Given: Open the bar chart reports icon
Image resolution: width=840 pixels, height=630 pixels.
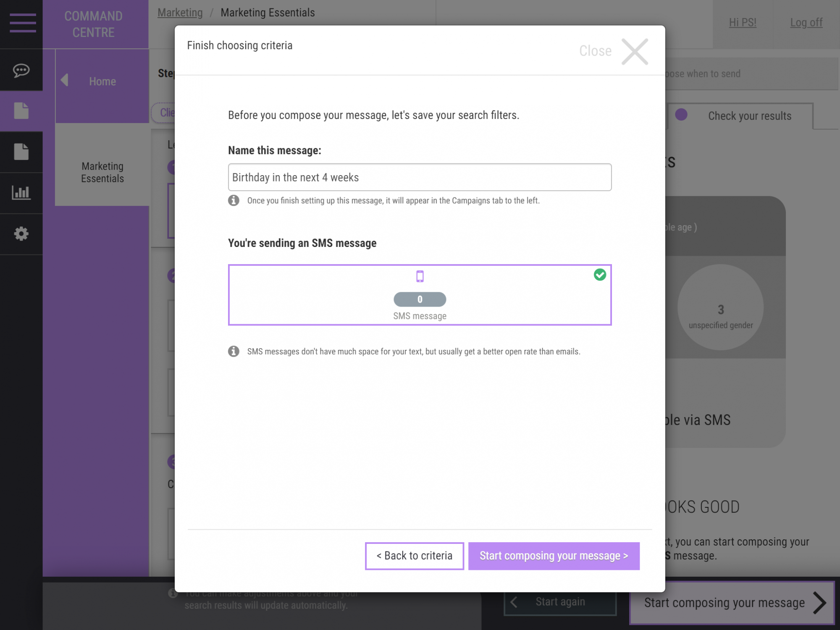Looking at the screenshot, I should click(x=21, y=193).
